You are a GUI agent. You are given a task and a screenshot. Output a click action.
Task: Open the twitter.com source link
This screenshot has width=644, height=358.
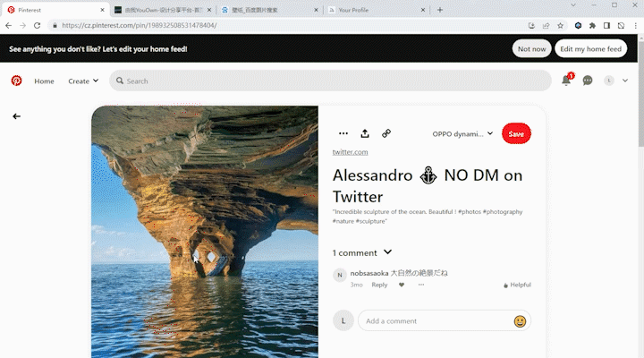coord(350,152)
